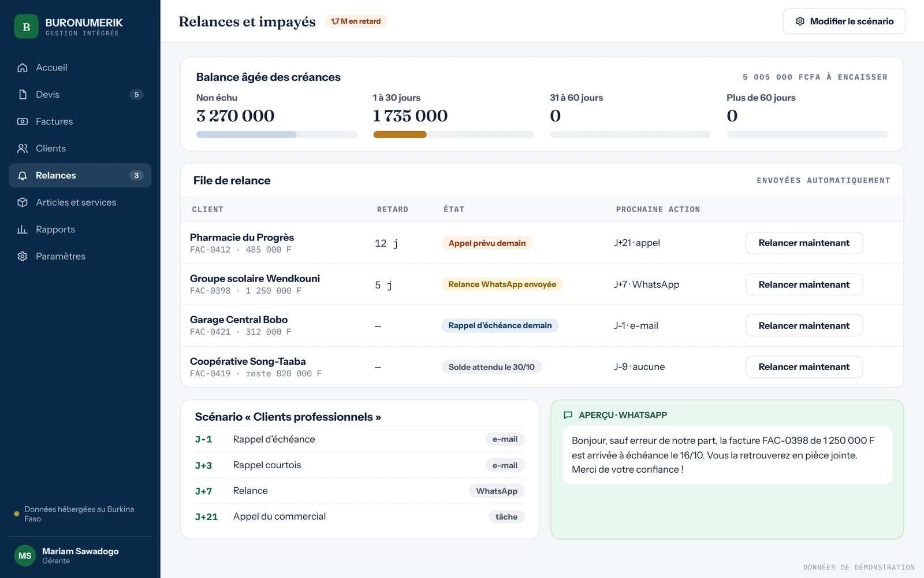Open the Accueil page
Viewport: 924px width, 578px height.
click(x=80, y=68)
